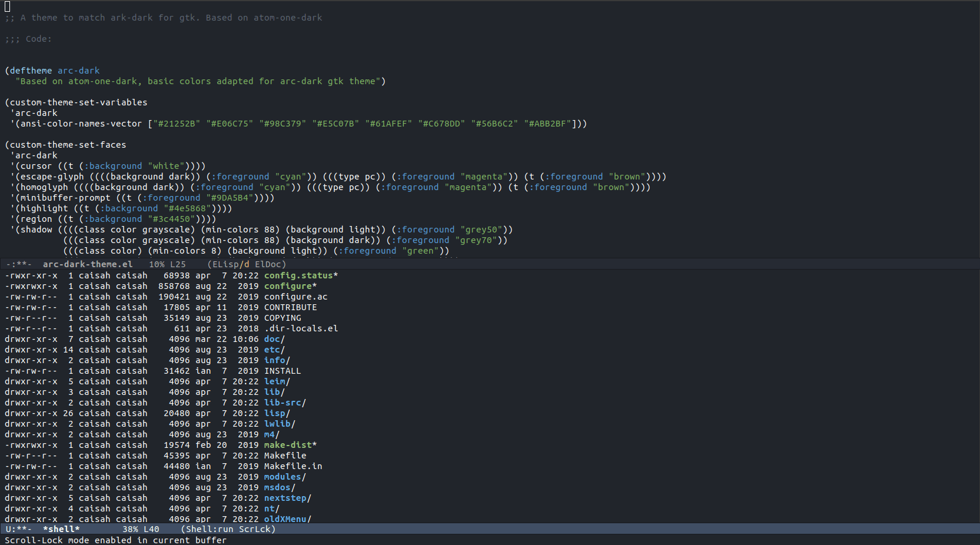Screen dimensions: 980x545
Task: Click the 38% position indicator in shell mode line
Action: [130, 529]
